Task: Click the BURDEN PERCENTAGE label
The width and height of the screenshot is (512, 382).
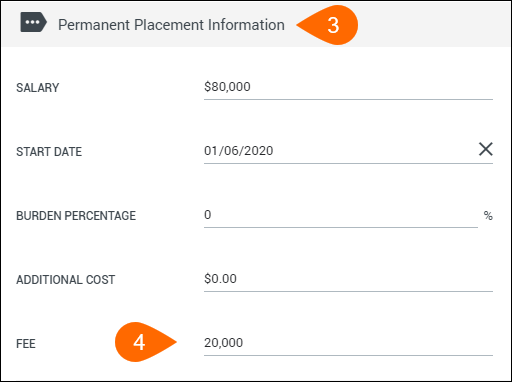Action: pos(76,216)
